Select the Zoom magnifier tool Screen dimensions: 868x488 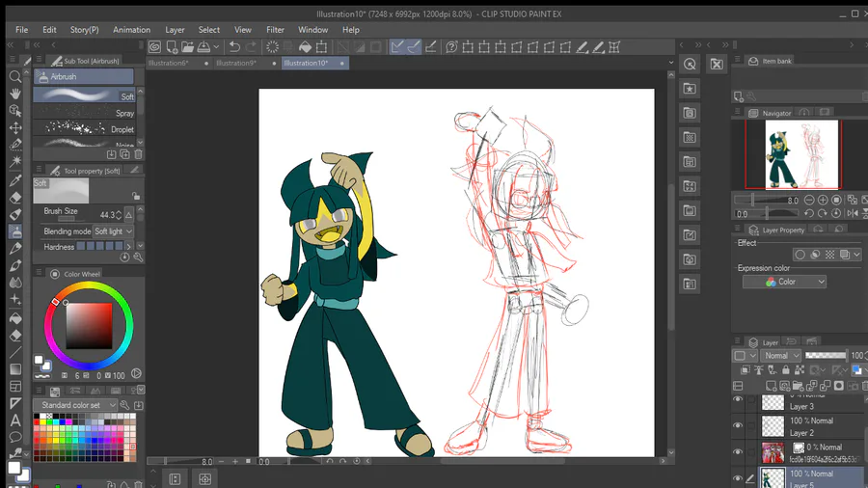point(14,76)
